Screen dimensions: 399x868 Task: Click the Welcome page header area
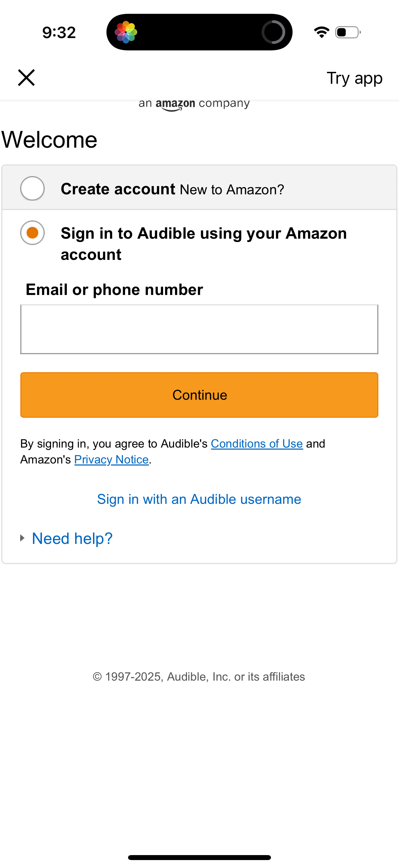(x=49, y=139)
